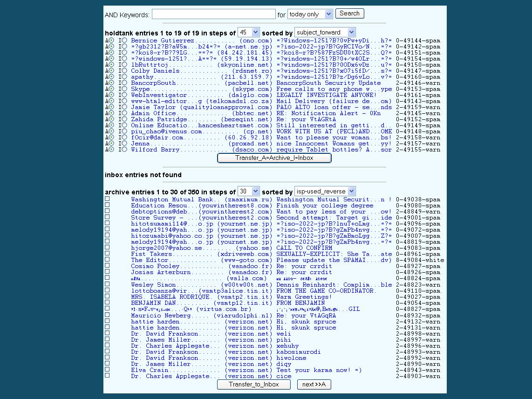Open the holdtank subject_forward sort dropdown
This screenshot has width=532, height=399.
point(325,32)
